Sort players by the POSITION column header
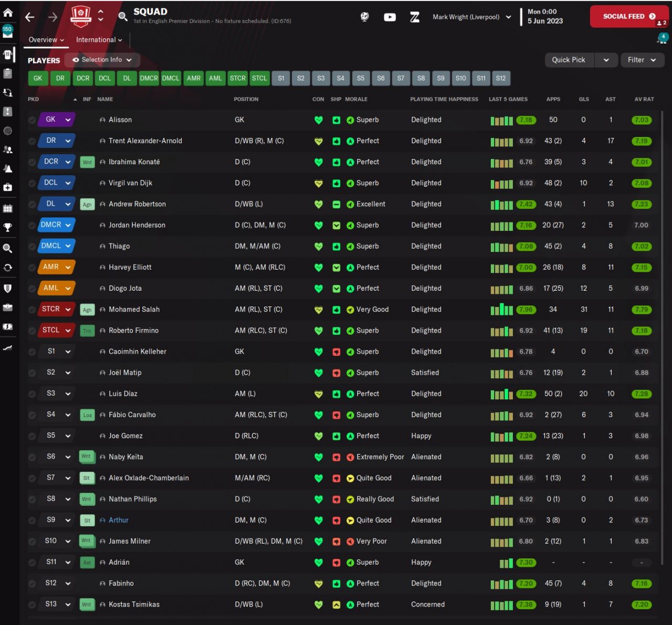Screen dimensions: 672x625 (x=246, y=99)
